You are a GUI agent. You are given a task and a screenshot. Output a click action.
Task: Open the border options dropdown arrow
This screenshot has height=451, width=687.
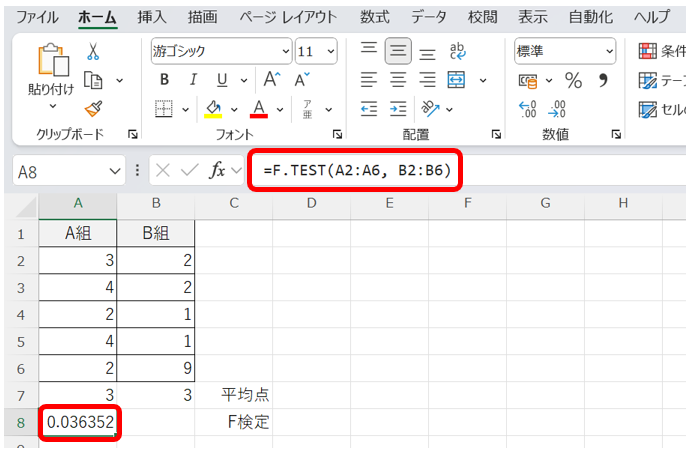[186, 109]
